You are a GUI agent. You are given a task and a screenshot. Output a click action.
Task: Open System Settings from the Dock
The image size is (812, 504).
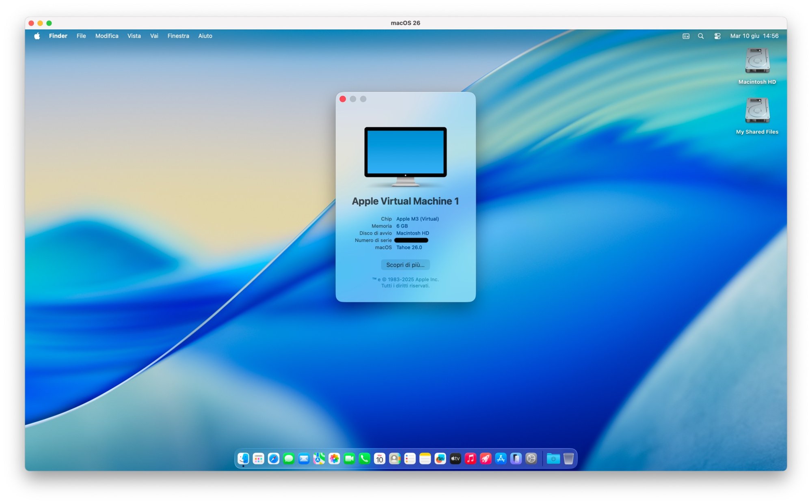pos(531,458)
